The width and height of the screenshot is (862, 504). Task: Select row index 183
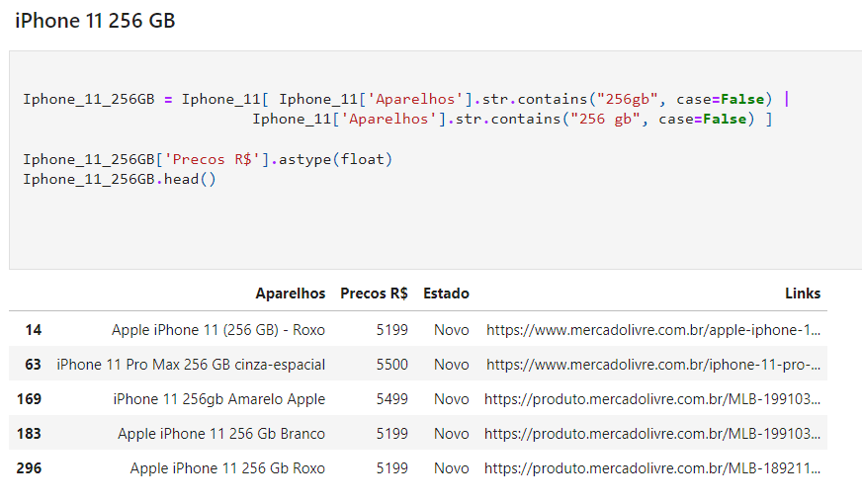pyautogui.click(x=29, y=434)
